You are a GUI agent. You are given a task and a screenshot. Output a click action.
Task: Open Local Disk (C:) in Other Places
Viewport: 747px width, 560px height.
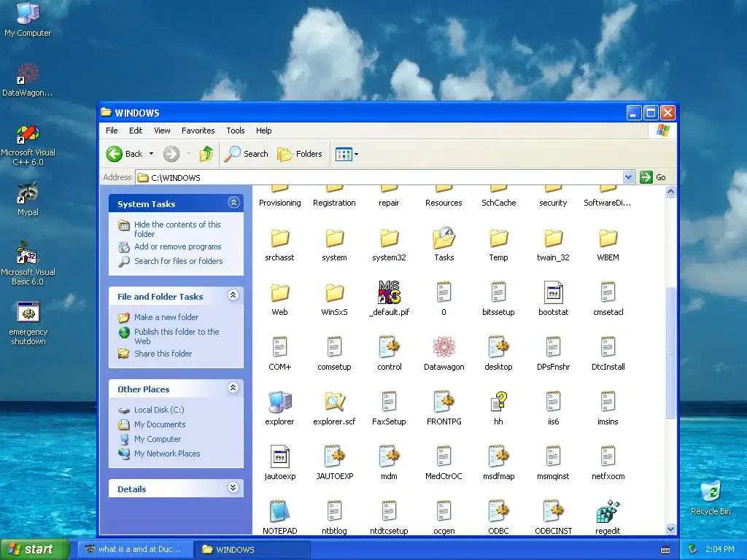(x=159, y=410)
